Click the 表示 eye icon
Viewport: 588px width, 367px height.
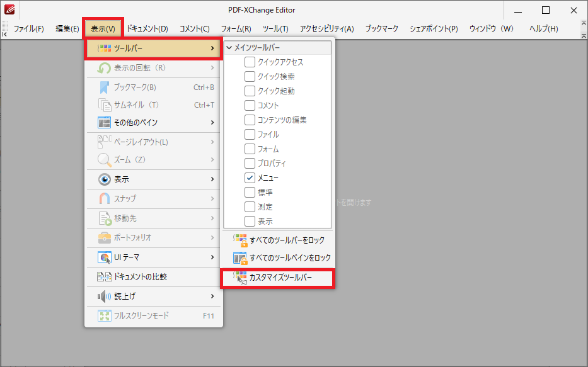pyautogui.click(x=104, y=179)
